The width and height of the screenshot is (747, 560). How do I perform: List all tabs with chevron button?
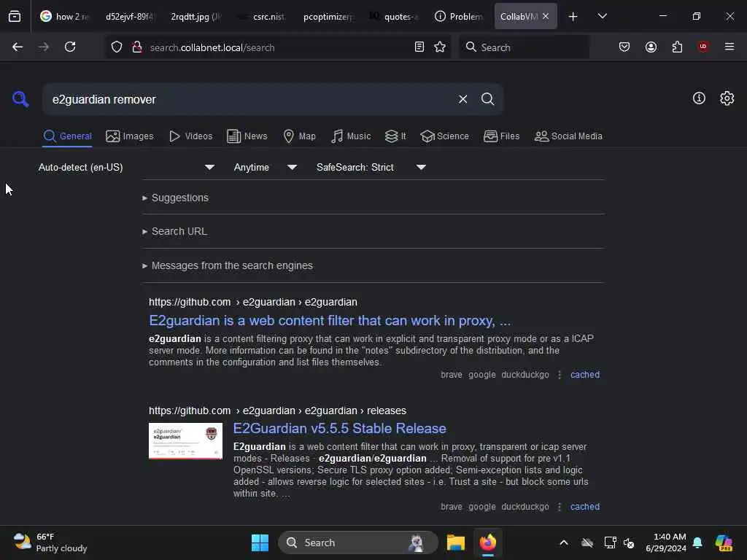coord(602,16)
